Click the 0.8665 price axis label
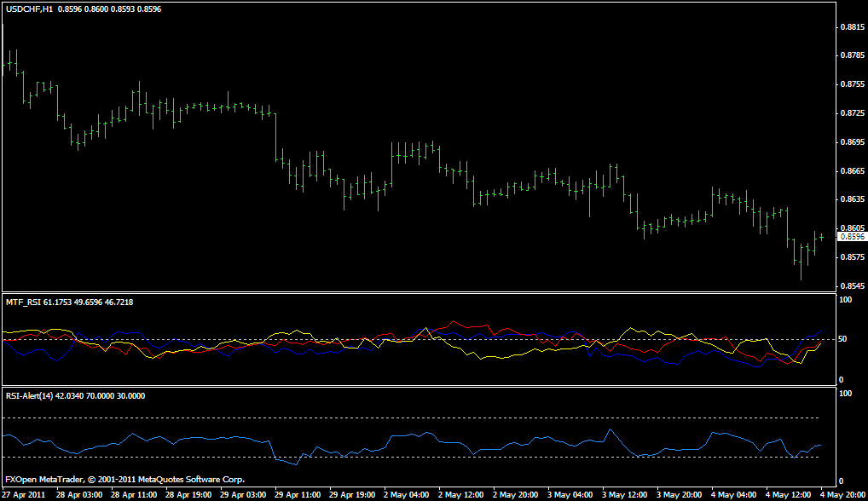868x501 pixels. 853,171
